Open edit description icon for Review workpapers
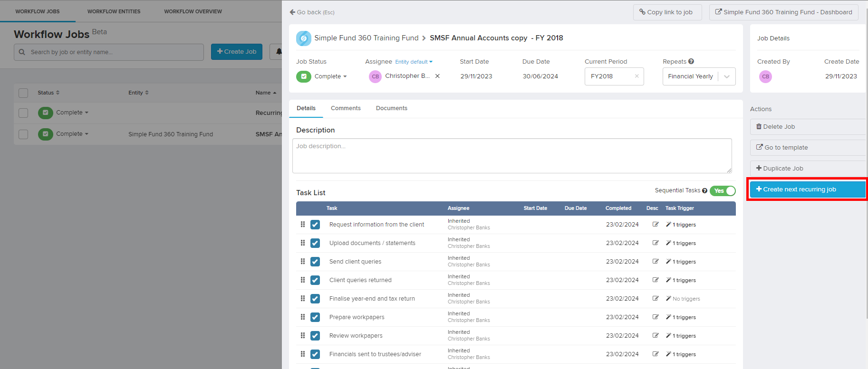Screen dimensions: 868x369 [656, 335]
